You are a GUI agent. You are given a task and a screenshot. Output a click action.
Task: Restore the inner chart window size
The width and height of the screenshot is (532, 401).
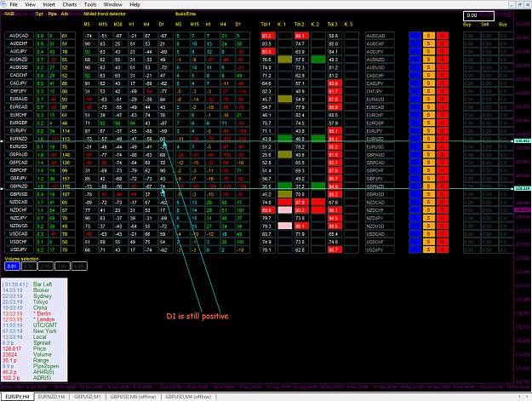coord(519,4)
